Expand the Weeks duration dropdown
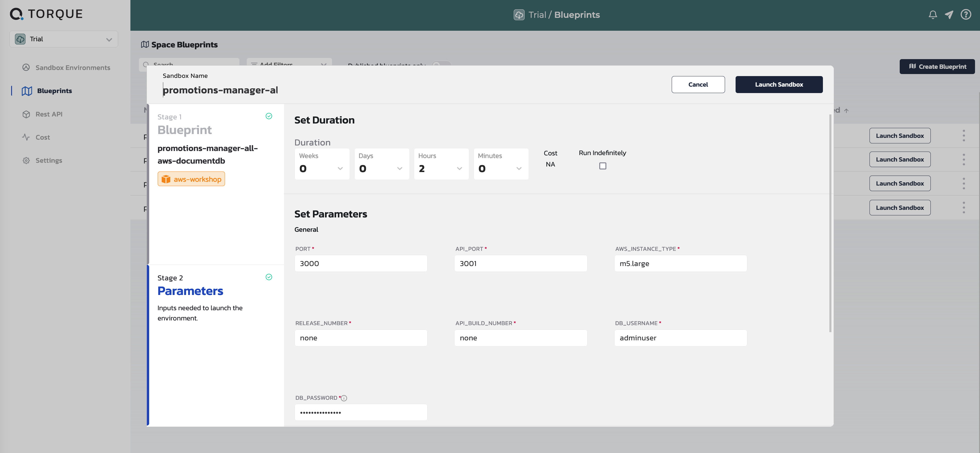 [x=322, y=164]
